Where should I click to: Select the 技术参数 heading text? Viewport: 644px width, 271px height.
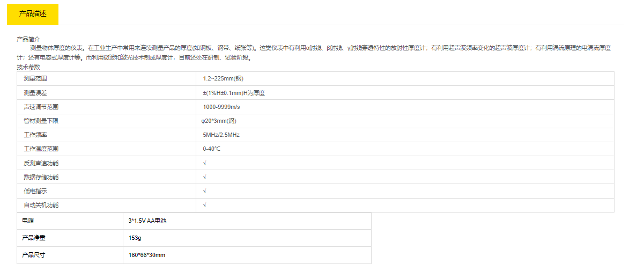click(x=28, y=67)
